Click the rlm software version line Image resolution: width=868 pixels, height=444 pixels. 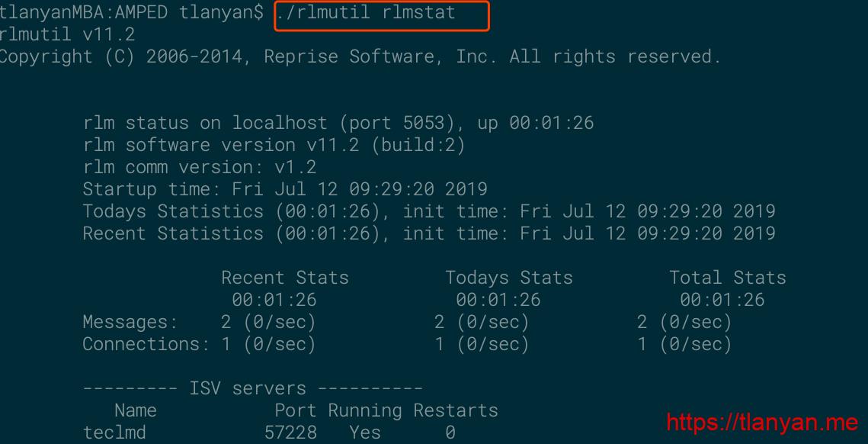(x=274, y=145)
